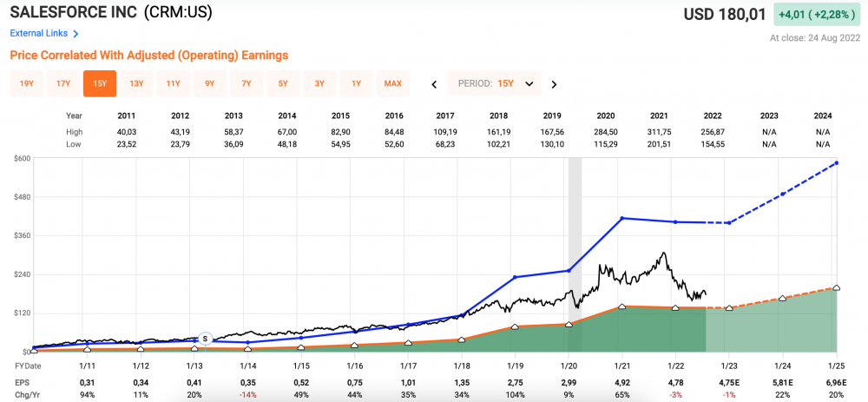
Task: Click the 1/20 FY date label
Action: click(x=569, y=366)
